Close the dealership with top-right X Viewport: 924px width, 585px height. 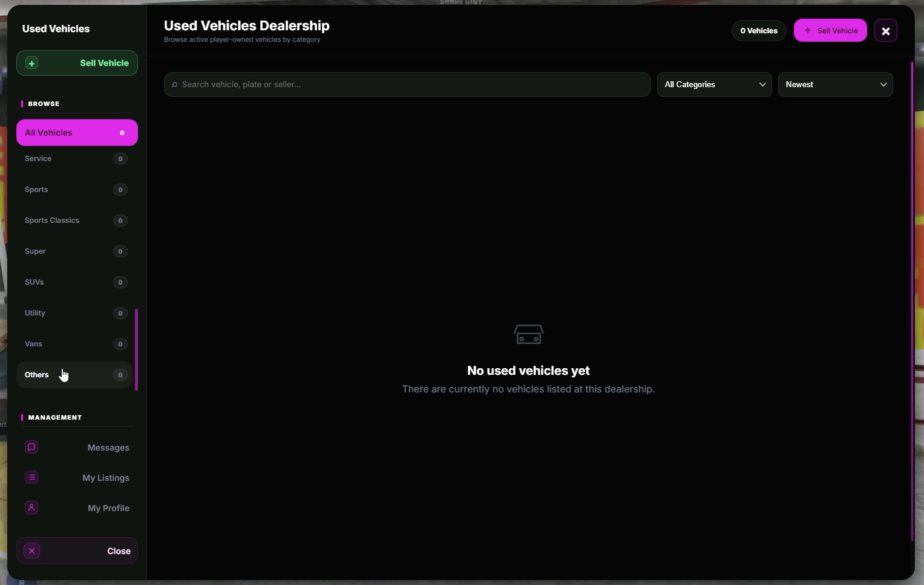coord(886,31)
